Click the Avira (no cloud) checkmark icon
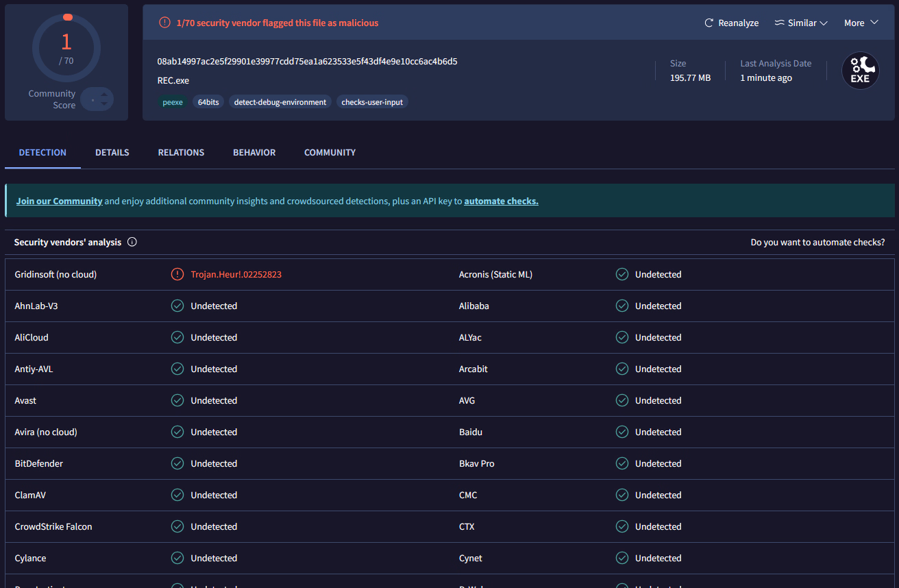Screen dimensions: 899x588 [177, 432]
